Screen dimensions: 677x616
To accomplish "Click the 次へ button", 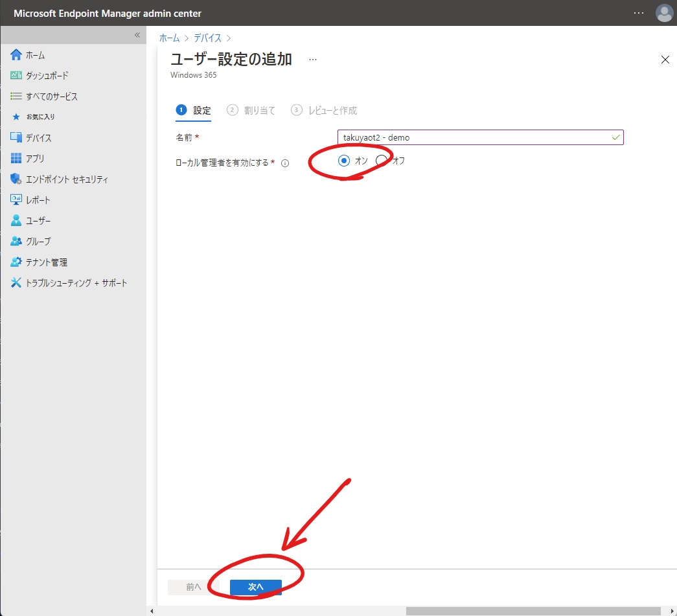I will click(x=256, y=587).
